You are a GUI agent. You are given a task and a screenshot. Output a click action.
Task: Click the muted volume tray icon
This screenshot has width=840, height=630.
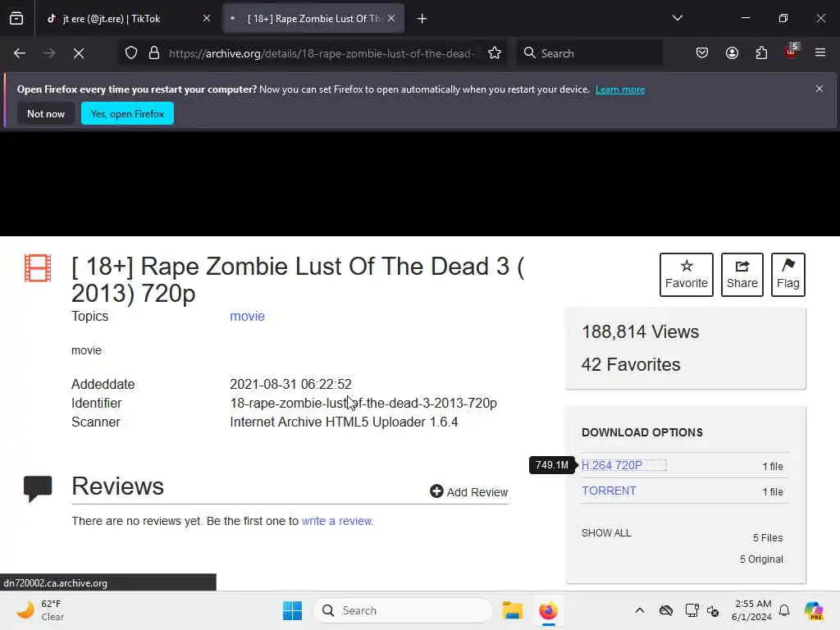coord(713,610)
